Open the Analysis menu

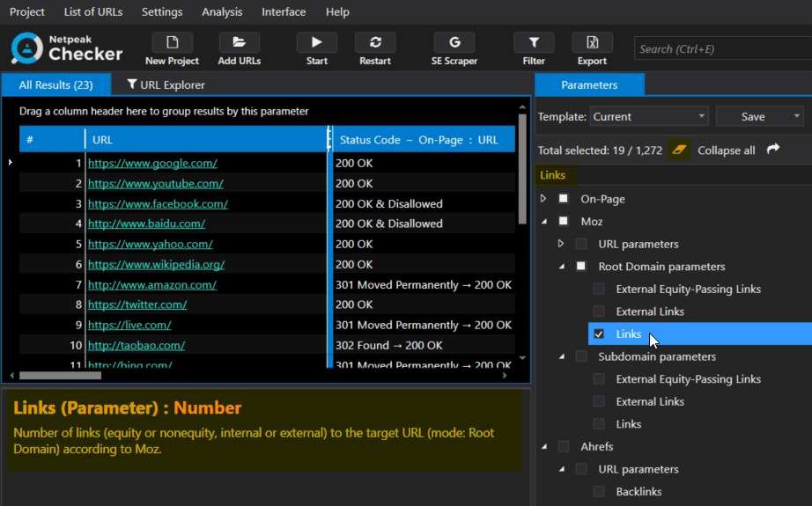click(x=222, y=12)
